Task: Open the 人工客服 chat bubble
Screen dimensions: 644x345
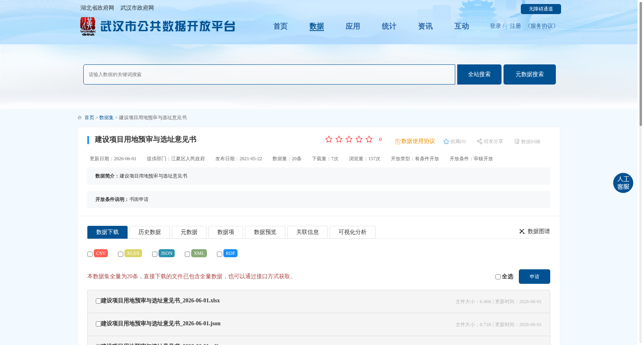Action: point(623,183)
